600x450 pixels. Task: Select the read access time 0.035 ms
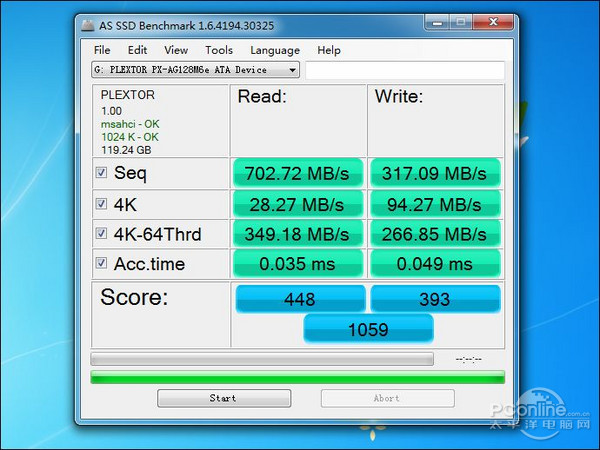coord(298,264)
